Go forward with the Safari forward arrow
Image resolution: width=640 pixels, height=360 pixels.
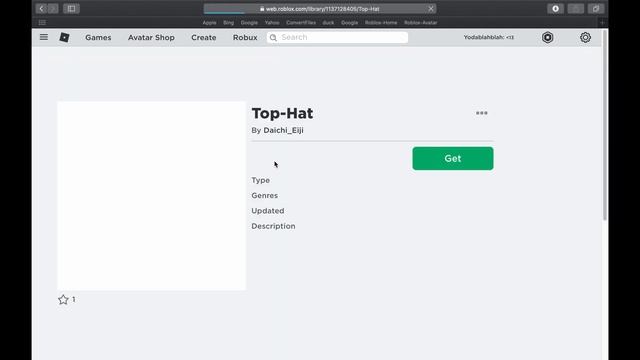tap(53, 9)
